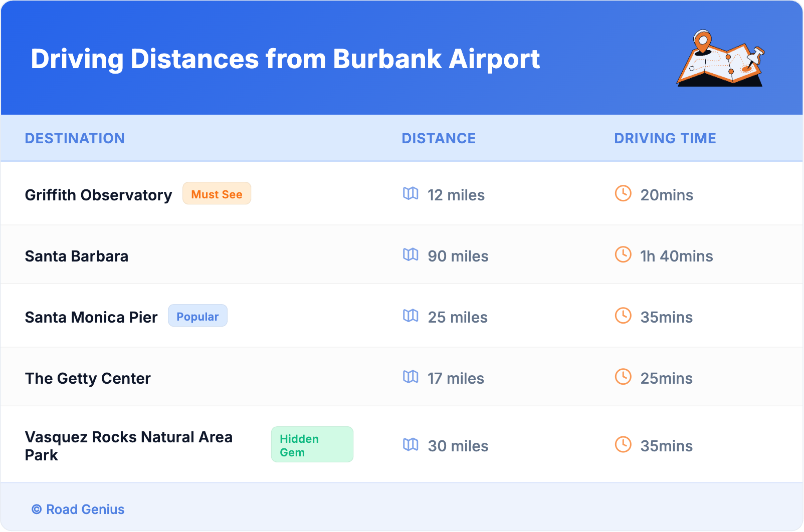Select the DRIVING TIME column header
This screenshot has height=532, width=804.
(x=665, y=138)
